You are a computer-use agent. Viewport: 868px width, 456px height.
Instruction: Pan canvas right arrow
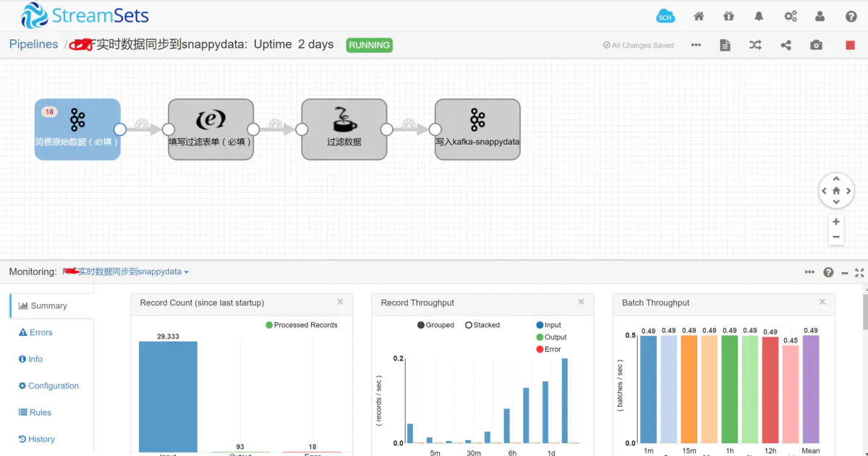point(848,191)
